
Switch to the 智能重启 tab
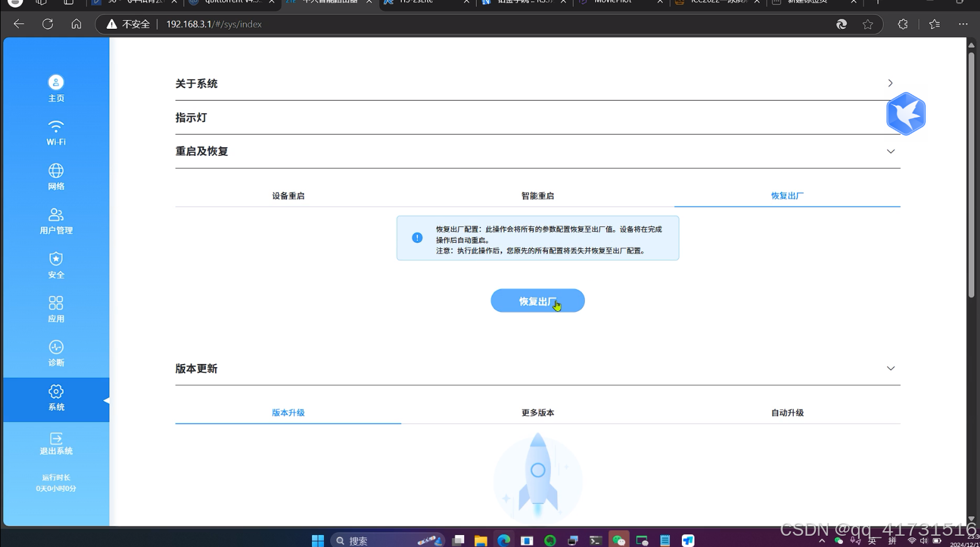(x=538, y=196)
